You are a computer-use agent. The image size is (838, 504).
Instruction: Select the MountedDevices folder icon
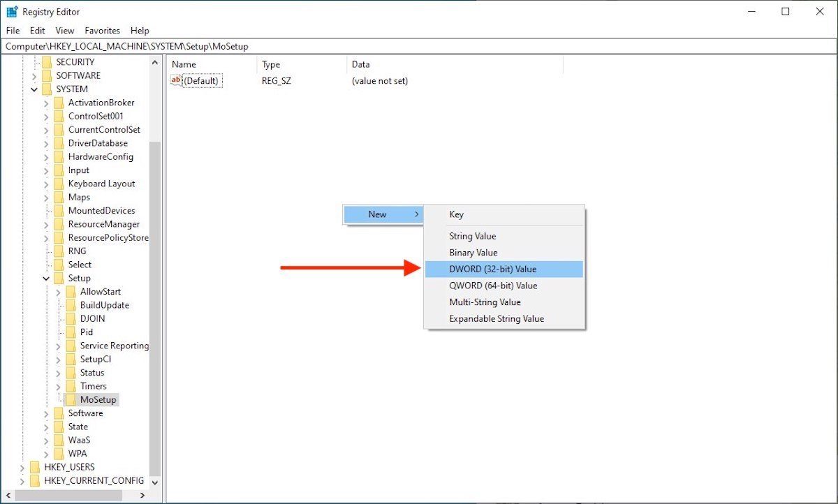59,211
